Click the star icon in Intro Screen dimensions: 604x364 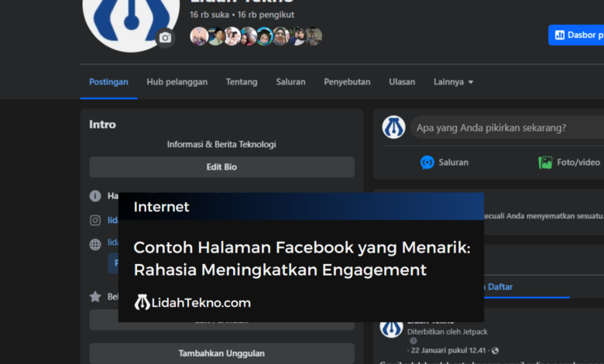(95, 297)
